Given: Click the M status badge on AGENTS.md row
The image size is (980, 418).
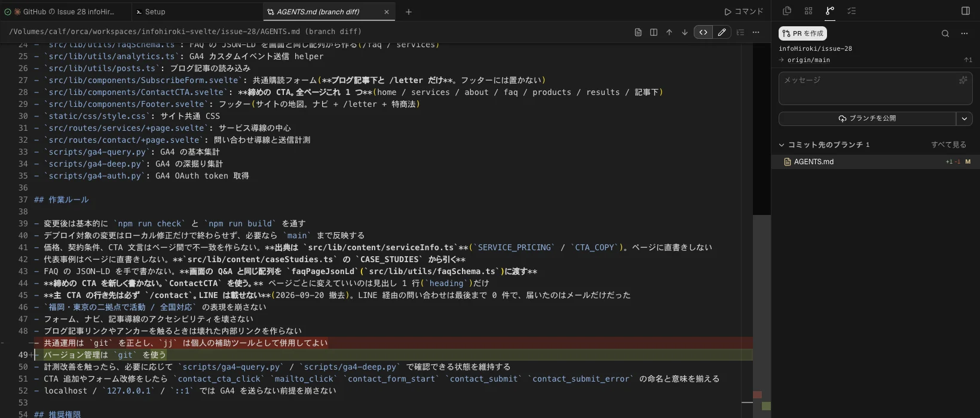Looking at the screenshot, I should [x=967, y=162].
